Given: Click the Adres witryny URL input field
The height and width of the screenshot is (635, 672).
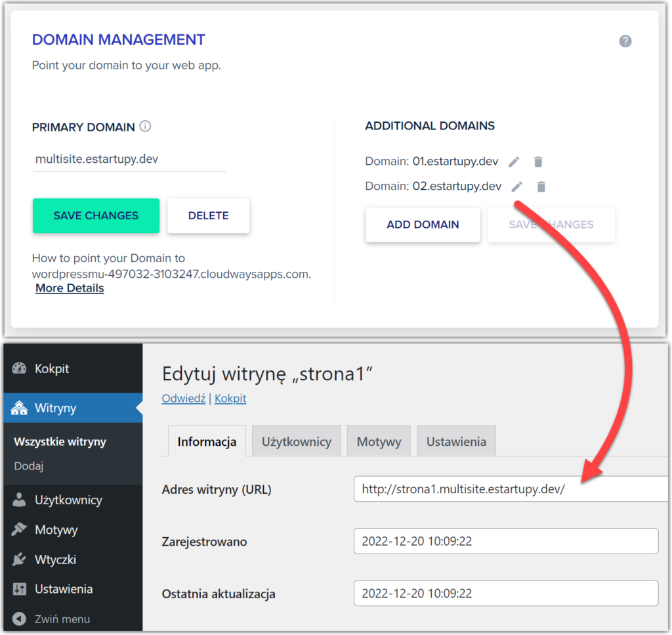Looking at the screenshot, I should (x=505, y=489).
